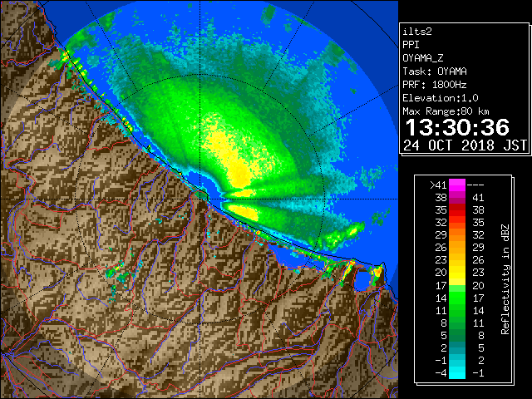Click the '>41' legend value
Viewport: 532px width, 399px height.
pyautogui.click(x=438, y=185)
